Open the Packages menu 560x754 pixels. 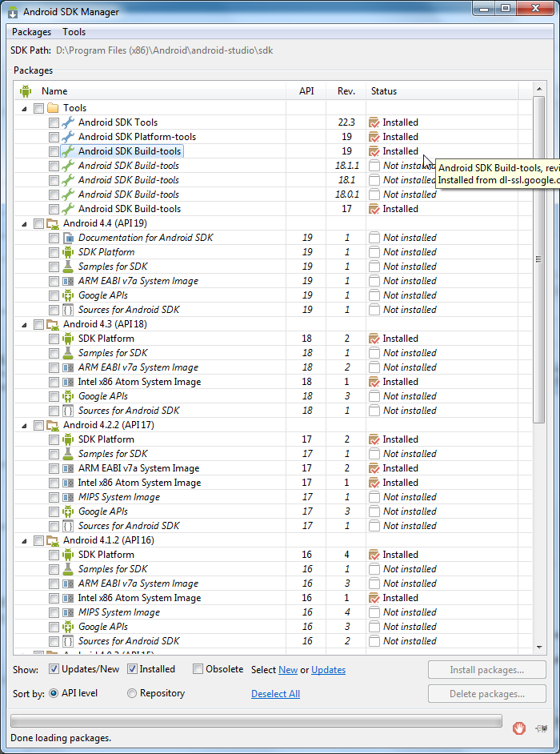(31, 32)
